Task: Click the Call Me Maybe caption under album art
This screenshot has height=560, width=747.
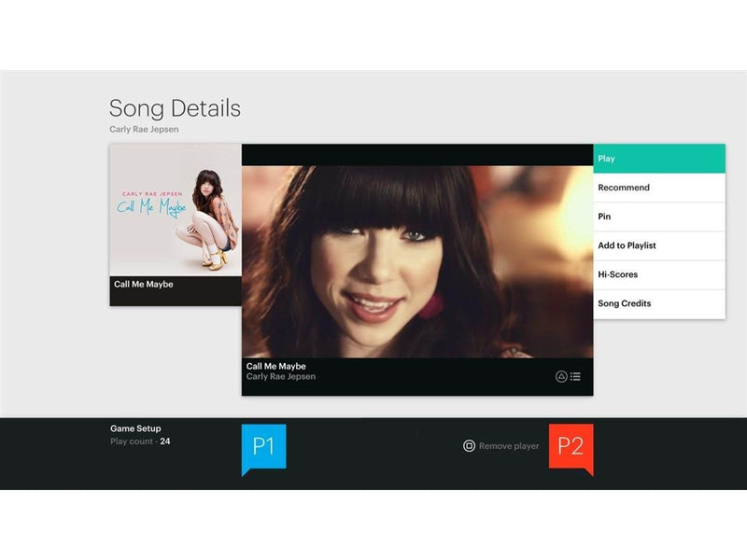Action: (x=144, y=285)
